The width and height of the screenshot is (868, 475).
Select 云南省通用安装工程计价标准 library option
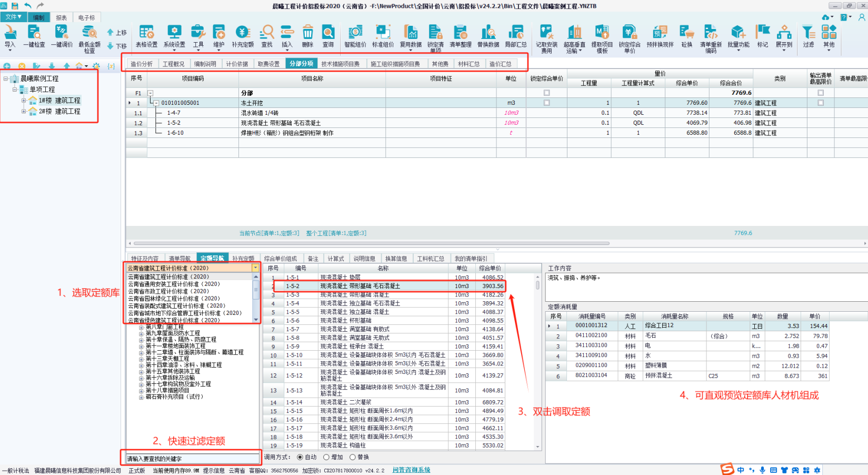(174, 284)
